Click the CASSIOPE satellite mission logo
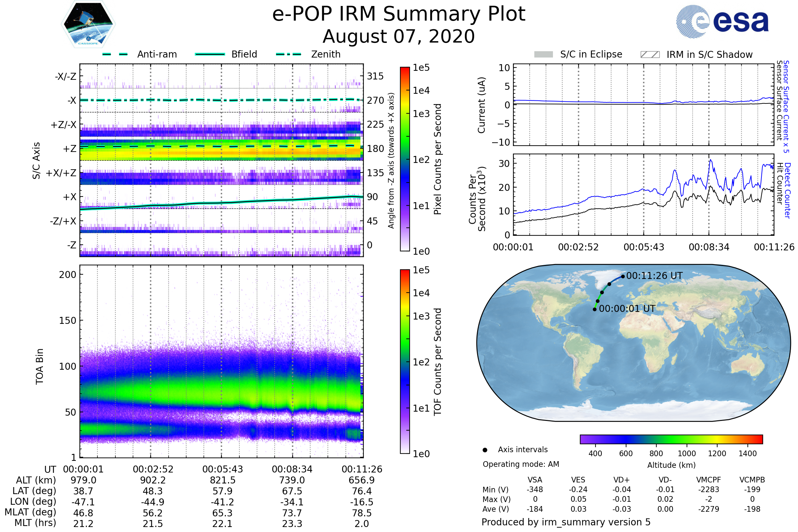798x532 pixels. point(88,24)
